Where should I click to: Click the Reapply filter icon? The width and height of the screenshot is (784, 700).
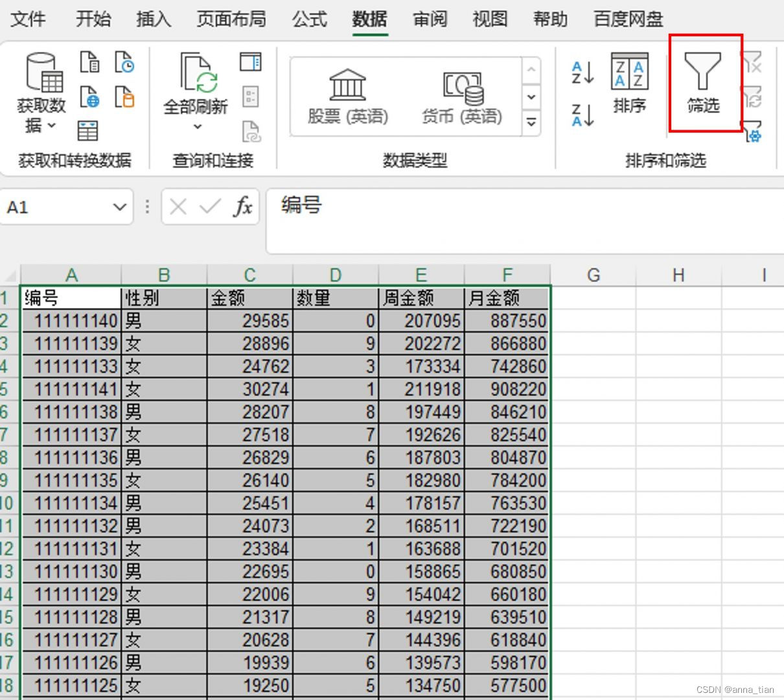click(752, 97)
